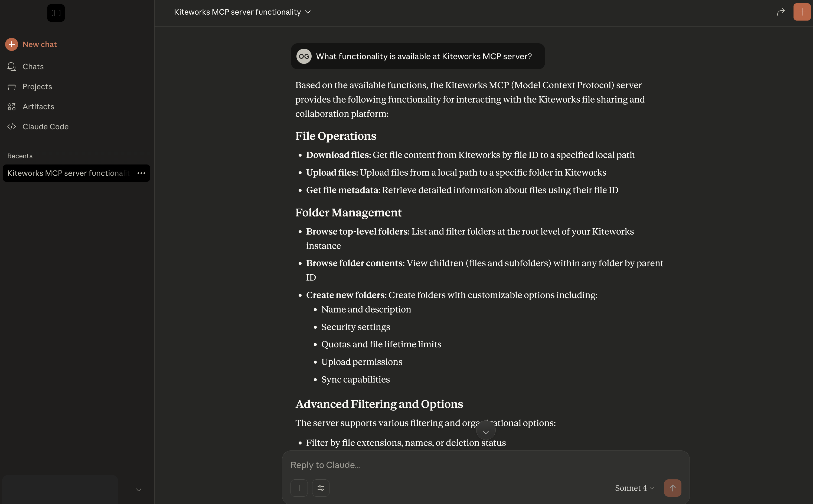Viewport: 813px width, 504px height.
Task: Open Artifacts from the sidebar
Action: 38,107
